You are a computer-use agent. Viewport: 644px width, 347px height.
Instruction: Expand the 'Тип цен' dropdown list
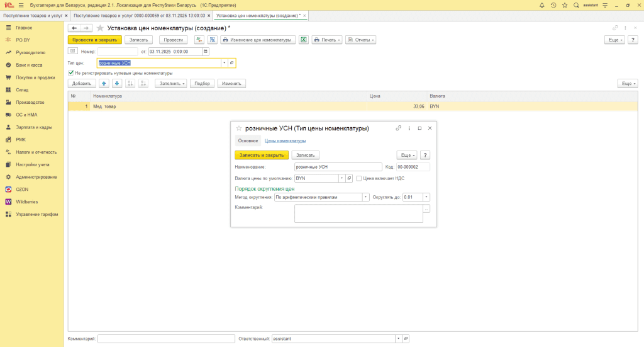click(224, 63)
